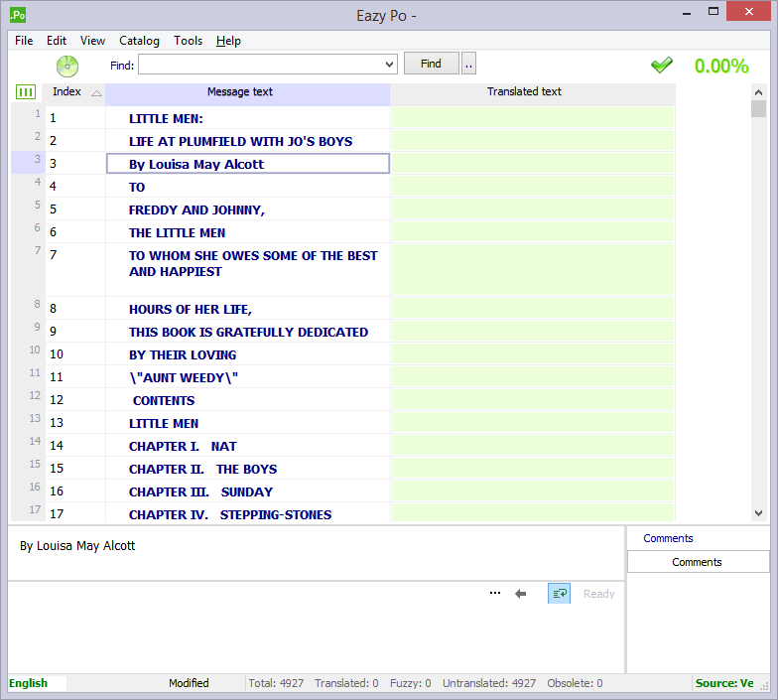Click translated text cell for 'LITTLE MEN:'
The width and height of the screenshot is (778, 700).
tap(533, 117)
